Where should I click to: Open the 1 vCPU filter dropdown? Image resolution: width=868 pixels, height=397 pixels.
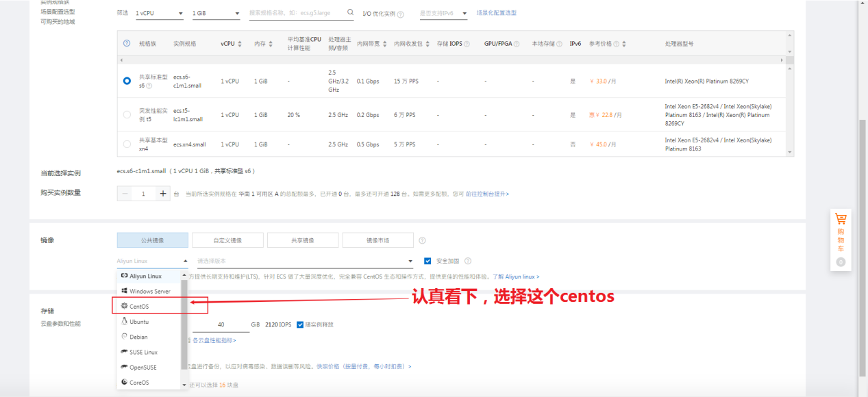pyautogui.click(x=159, y=13)
